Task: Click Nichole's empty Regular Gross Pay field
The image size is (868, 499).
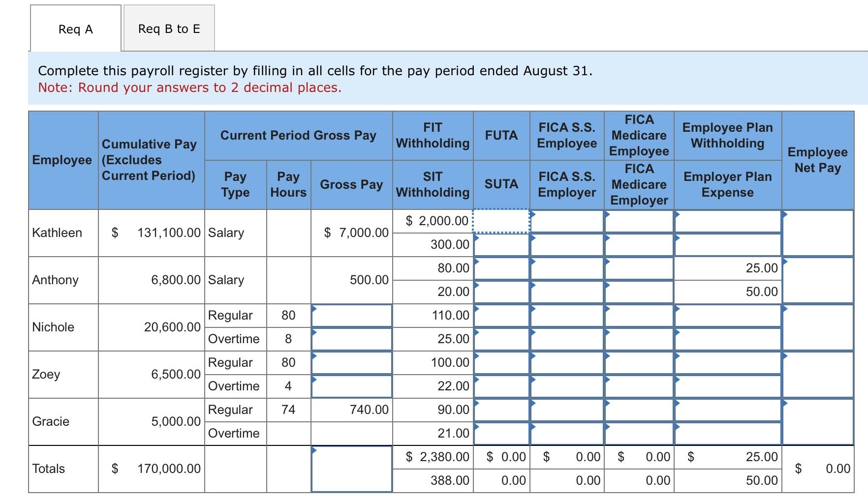Action: pos(351,316)
